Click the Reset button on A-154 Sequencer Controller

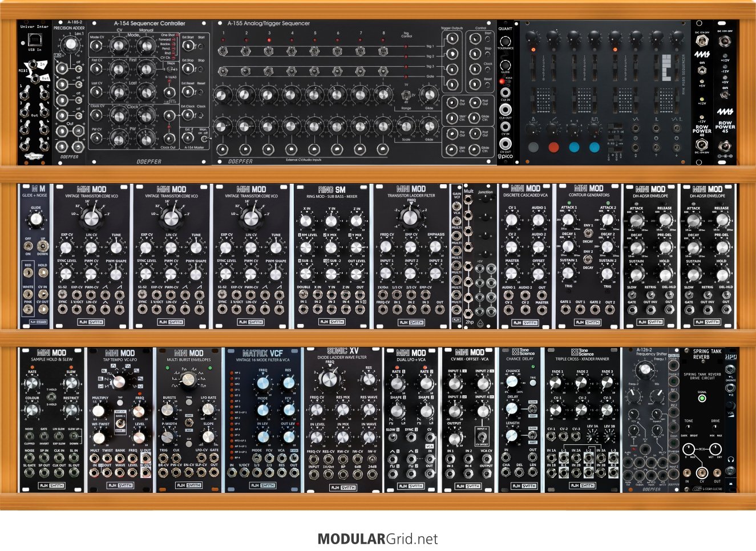[201, 94]
